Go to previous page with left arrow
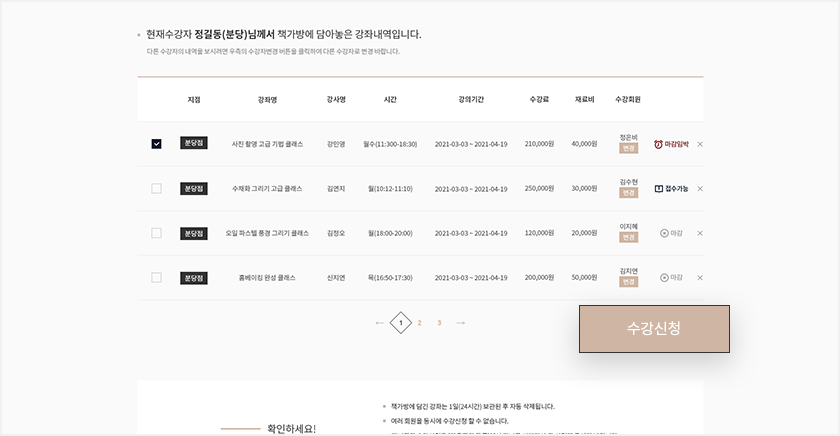The height and width of the screenshot is (436, 840). (x=379, y=323)
